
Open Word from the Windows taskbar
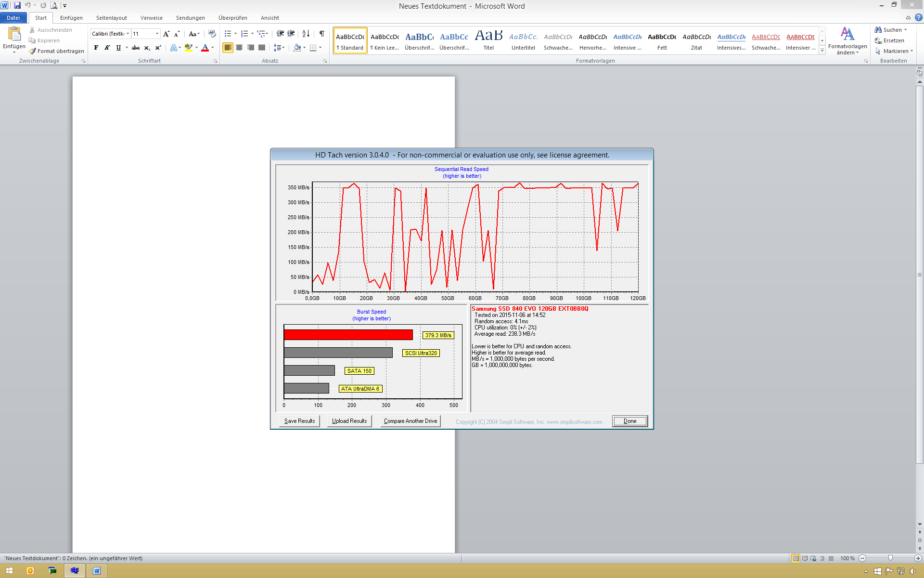pos(97,571)
